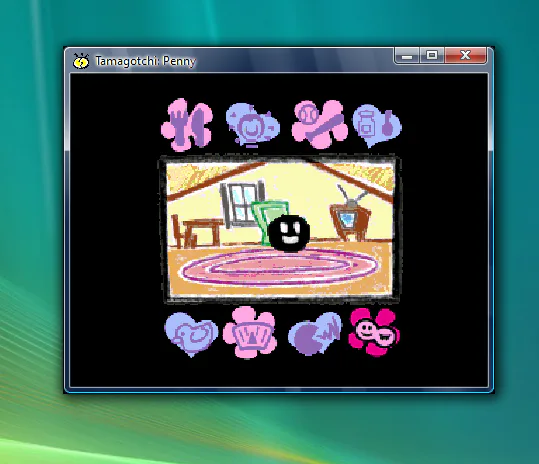
Task: Click the highlighted attention faces icon
Action: tap(374, 332)
